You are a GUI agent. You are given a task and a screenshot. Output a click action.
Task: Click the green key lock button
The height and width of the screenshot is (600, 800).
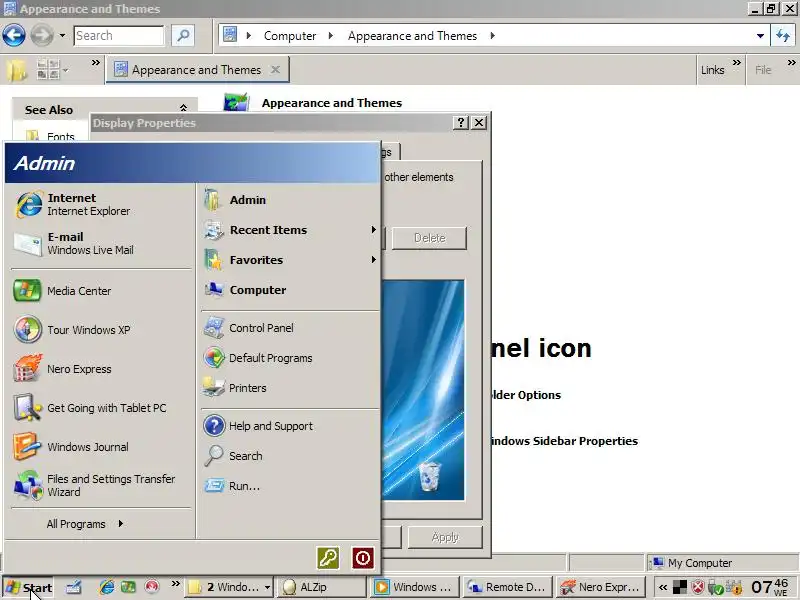point(328,558)
